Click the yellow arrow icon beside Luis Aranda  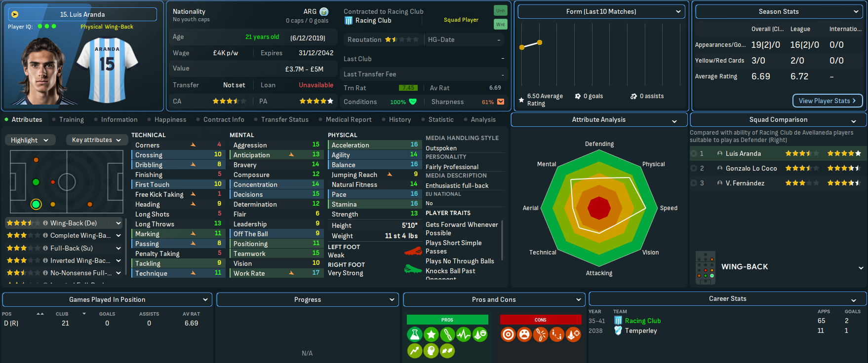tap(15, 14)
